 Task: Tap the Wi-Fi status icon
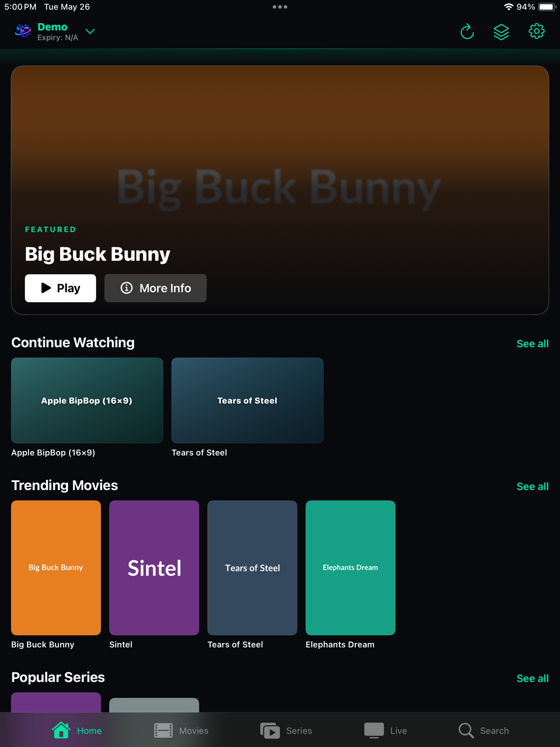click(x=508, y=7)
